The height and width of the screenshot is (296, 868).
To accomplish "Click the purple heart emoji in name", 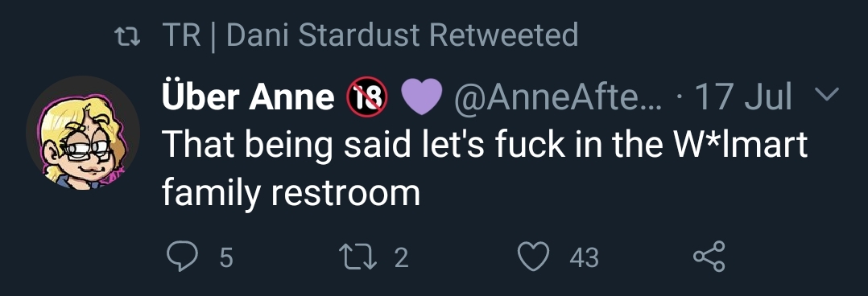I will coord(420,97).
